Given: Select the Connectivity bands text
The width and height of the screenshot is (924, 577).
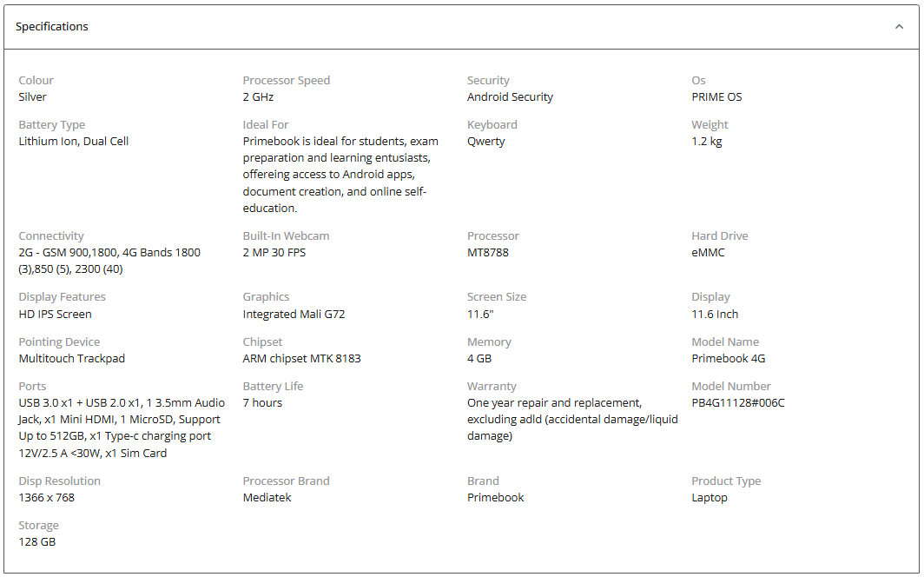Looking at the screenshot, I should coord(109,261).
